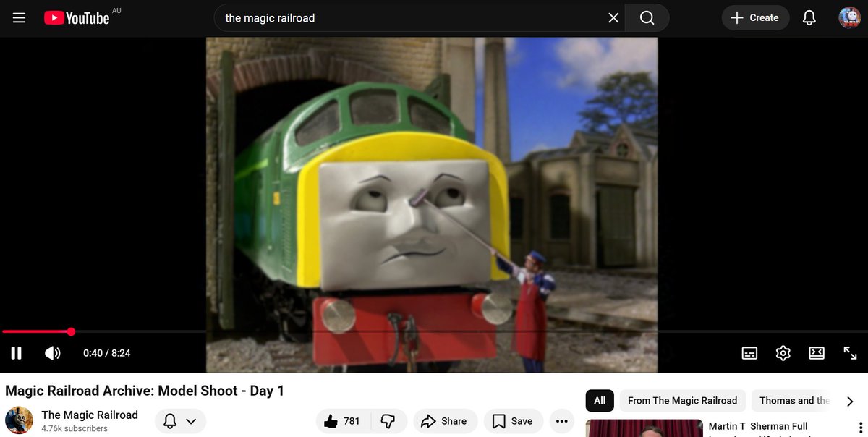This screenshot has width=868, height=437.
Task: Share the video
Action: 444,421
